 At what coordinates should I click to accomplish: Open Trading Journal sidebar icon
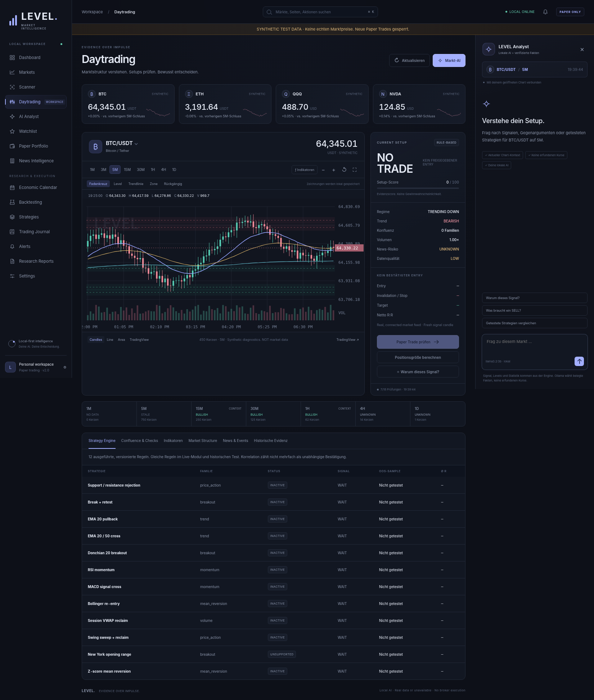pyautogui.click(x=12, y=232)
